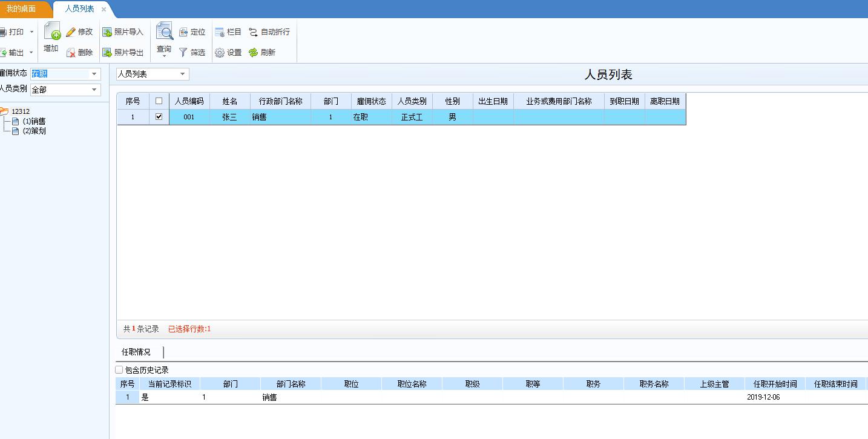This screenshot has width=868, height=439.
Task: Enable the 包含历史记录 checkbox
Action: 119,370
